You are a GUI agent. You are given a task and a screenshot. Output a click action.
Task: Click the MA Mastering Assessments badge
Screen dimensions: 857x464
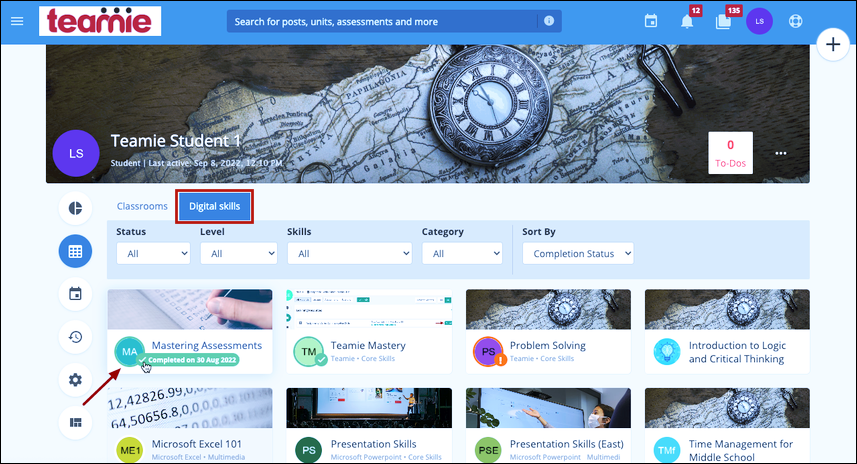click(130, 351)
